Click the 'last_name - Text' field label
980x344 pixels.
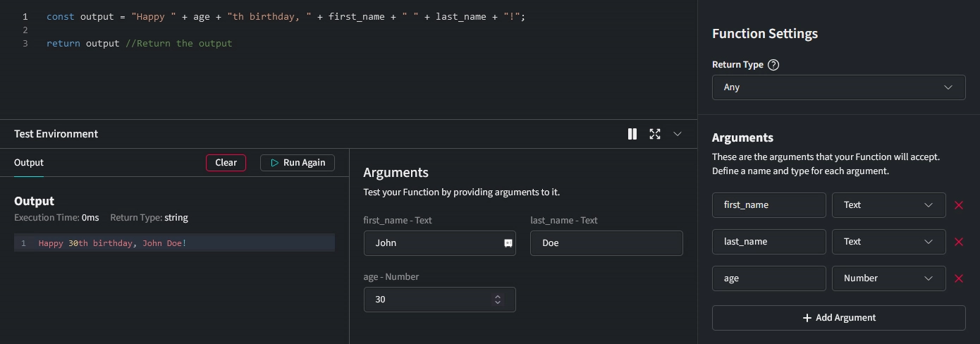point(564,221)
